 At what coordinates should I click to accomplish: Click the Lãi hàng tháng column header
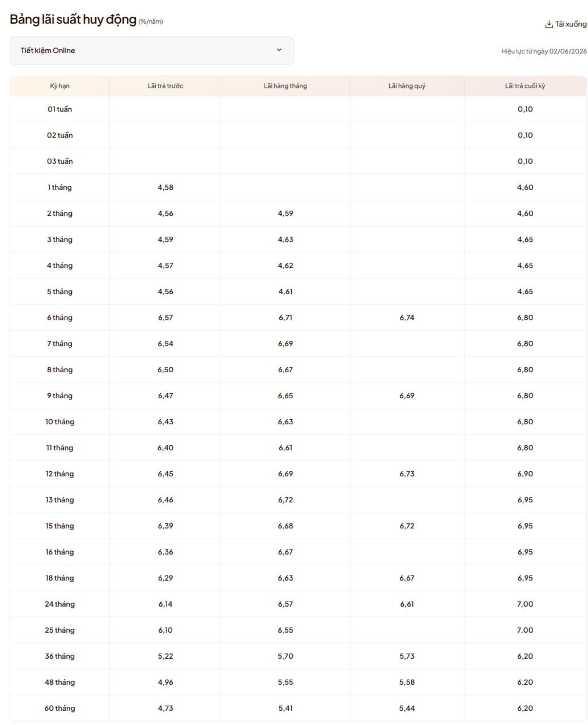[286, 86]
